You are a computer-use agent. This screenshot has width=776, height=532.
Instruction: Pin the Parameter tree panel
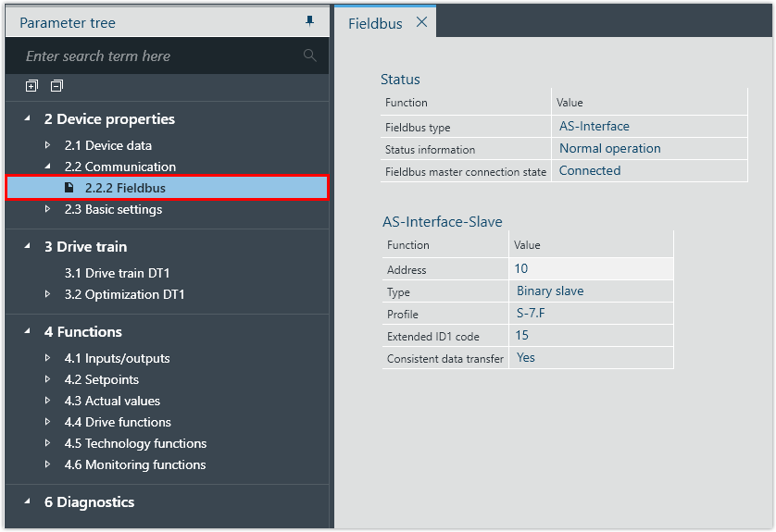[x=310, y=21]
